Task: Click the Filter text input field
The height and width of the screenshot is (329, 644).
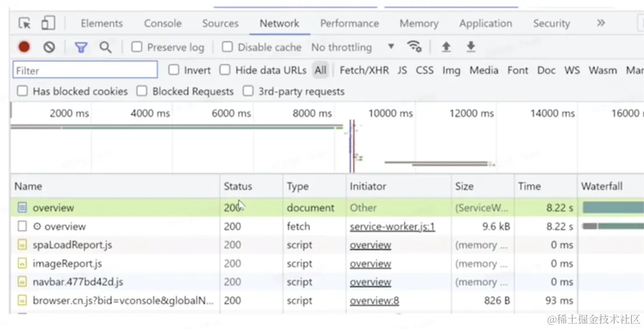Action: coord(85,70)
